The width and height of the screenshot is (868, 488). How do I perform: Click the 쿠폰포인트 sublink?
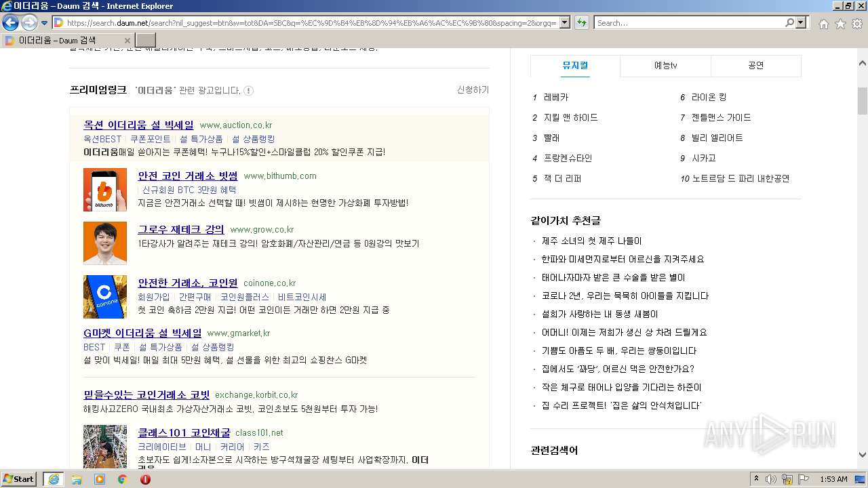coord(151,139)
